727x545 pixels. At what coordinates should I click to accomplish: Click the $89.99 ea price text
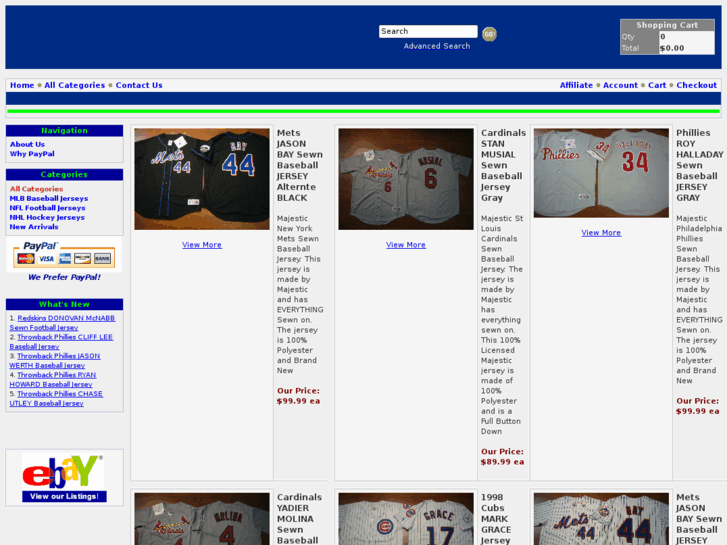click(502, 462)
